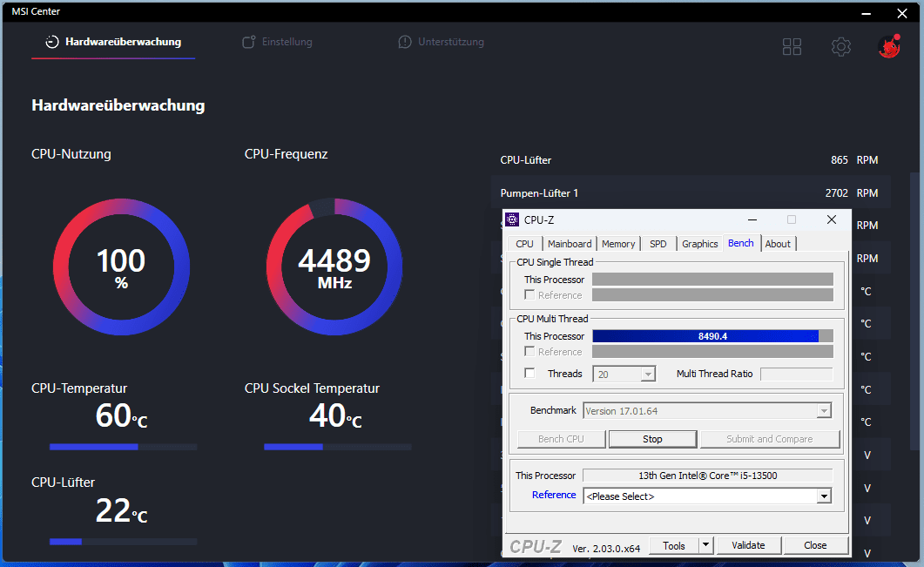The image size is (924, 567).
Task: Click the Hardwareüberwachung heading
Action: [118, 105]
